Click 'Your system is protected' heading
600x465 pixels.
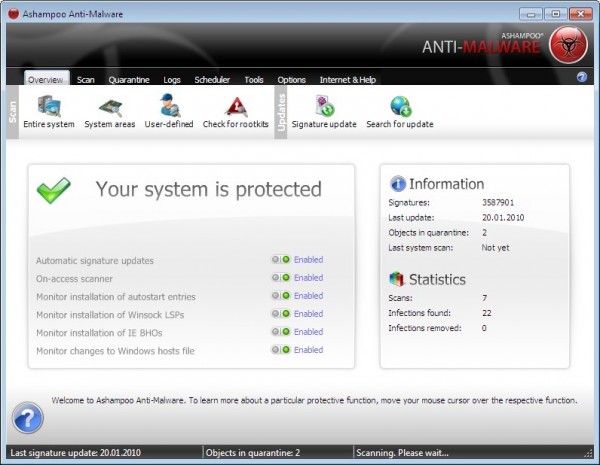click(x=209, y=189)
